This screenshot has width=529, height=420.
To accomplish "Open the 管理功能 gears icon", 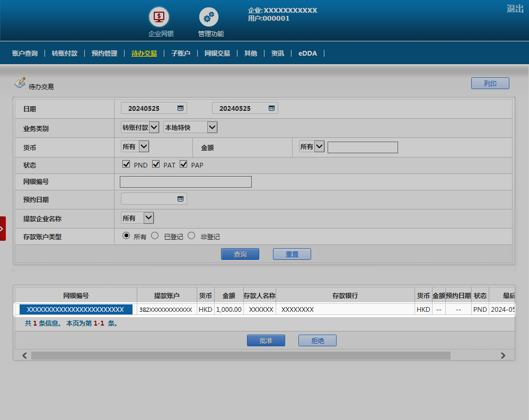I will [x=208, y=17].
